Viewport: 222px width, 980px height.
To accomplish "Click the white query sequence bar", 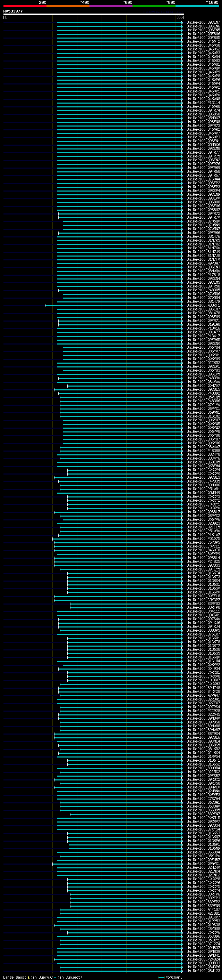I will click(x=93, y=15).
